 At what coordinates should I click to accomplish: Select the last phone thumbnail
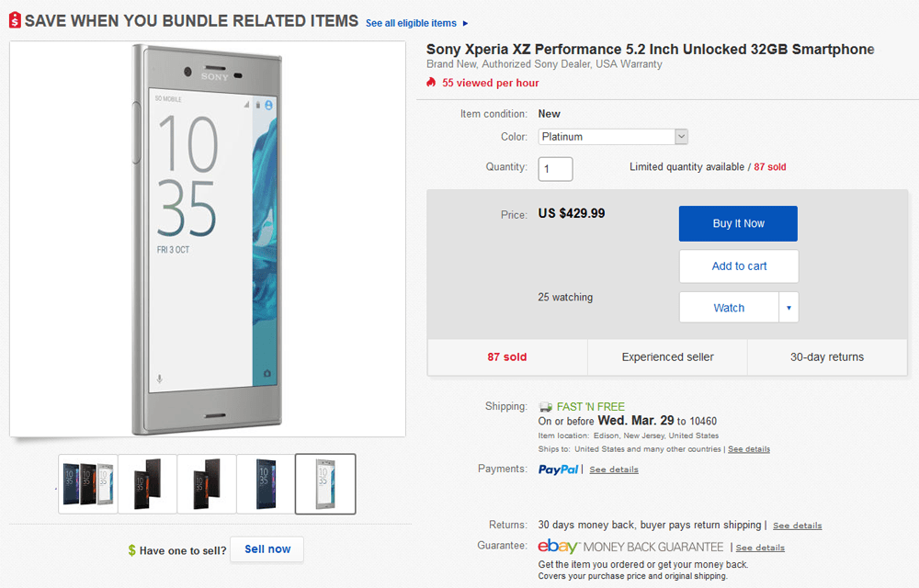tap(324, 484)
